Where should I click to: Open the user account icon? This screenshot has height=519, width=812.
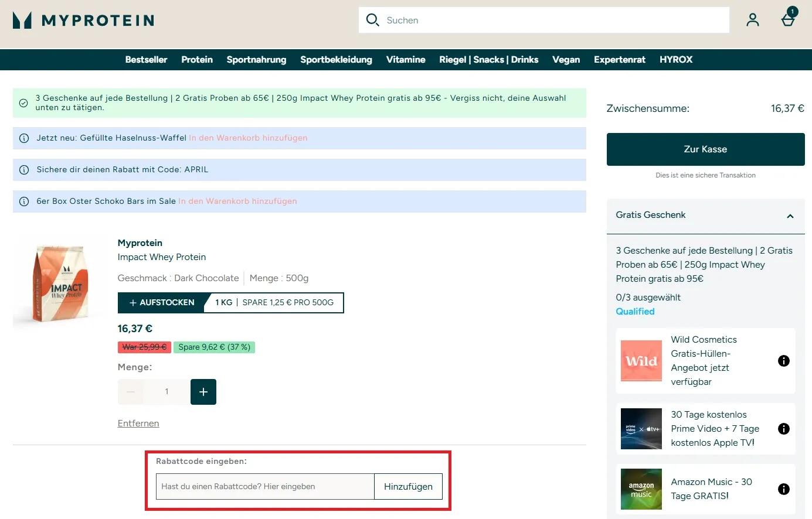(752, 20)
